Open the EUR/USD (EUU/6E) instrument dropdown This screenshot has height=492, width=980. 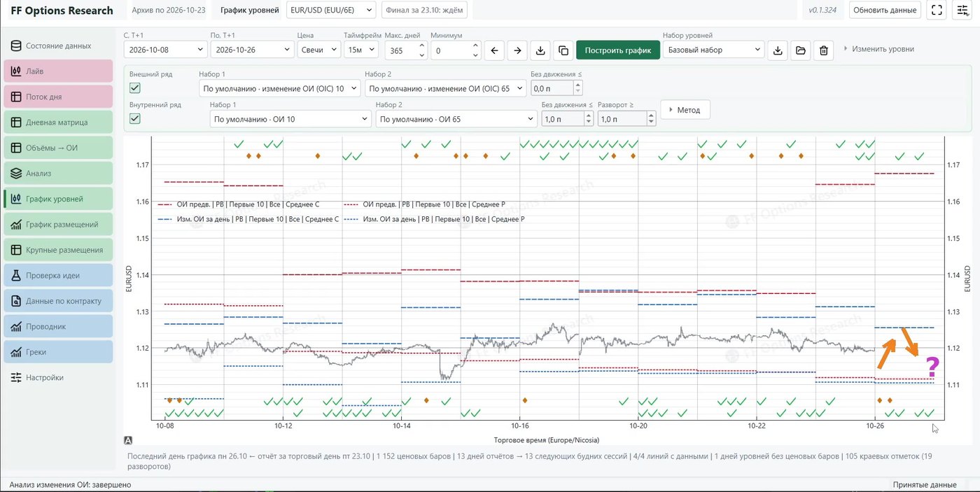click(x=332, y=10)
